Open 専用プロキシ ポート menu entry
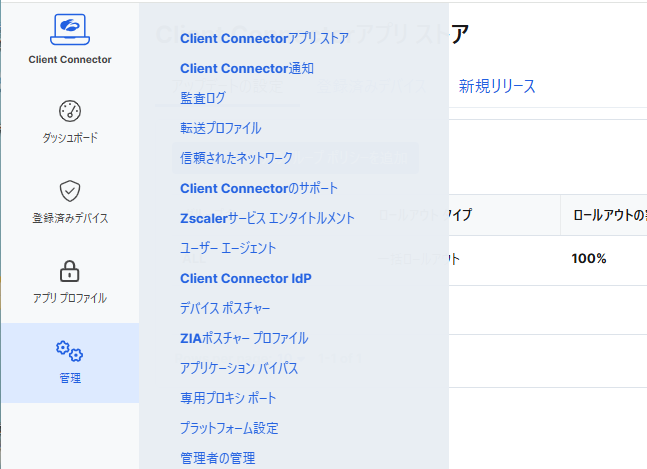 click(228, 398)
